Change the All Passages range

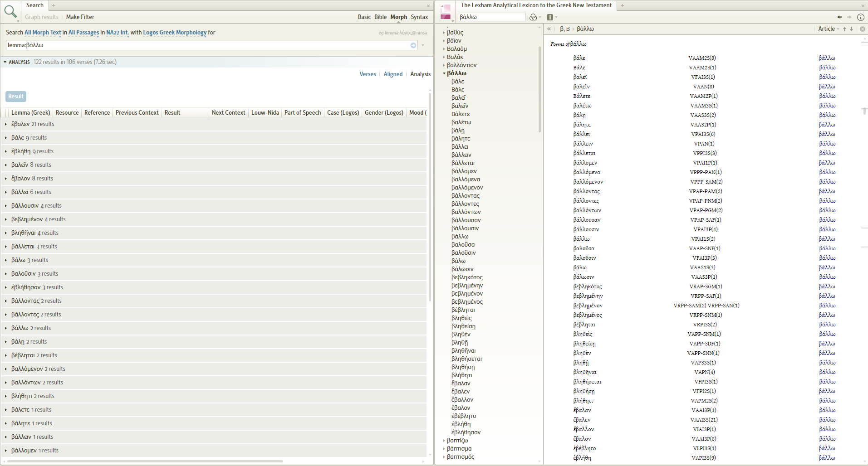click(83, 33)
